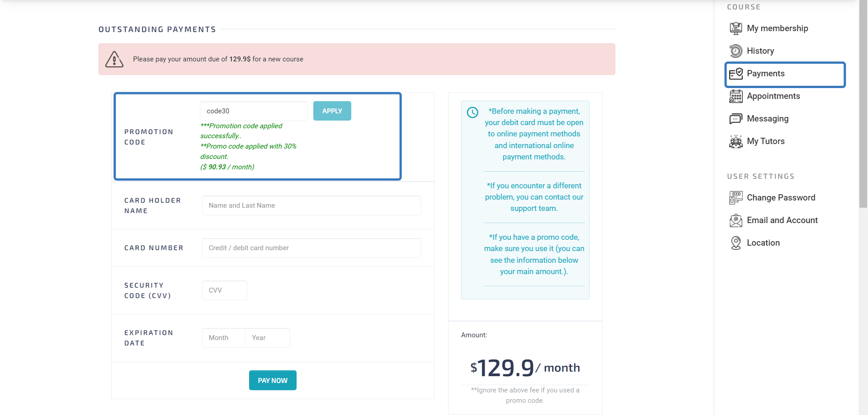The image size is (868, 415).
Task: Click the Payments card icon
Action: 736,74
